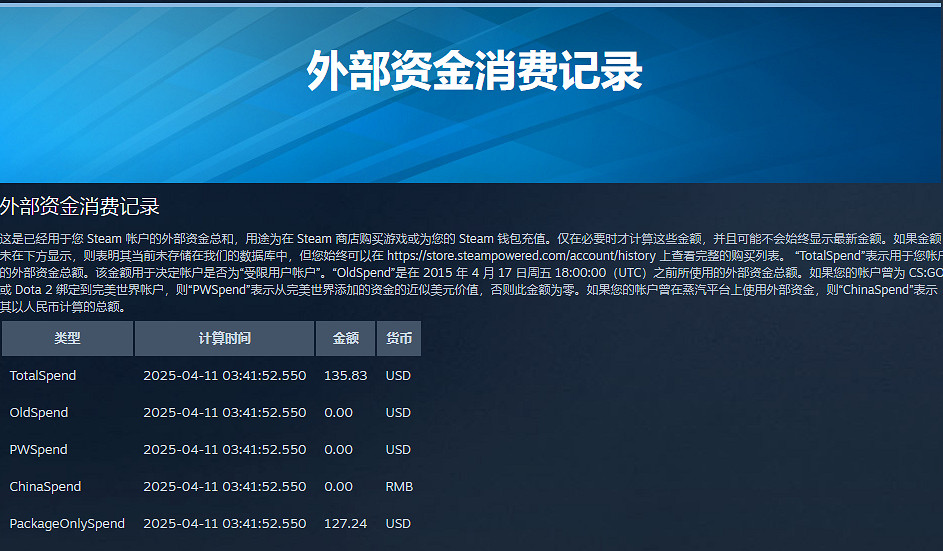The width and height of the screenshot is (943, 551).
Task: Click the PackageOnlySpend timestamp cell
Action: [225, 523]
